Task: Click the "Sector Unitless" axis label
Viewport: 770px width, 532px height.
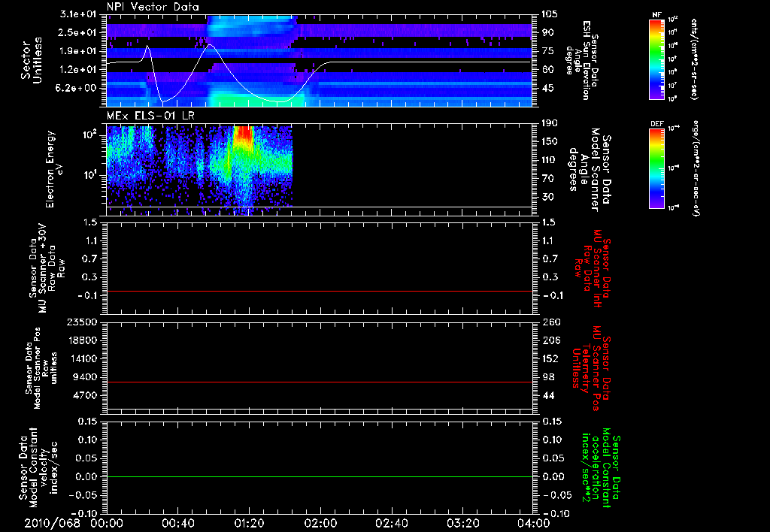Action: tap(32, 60)
